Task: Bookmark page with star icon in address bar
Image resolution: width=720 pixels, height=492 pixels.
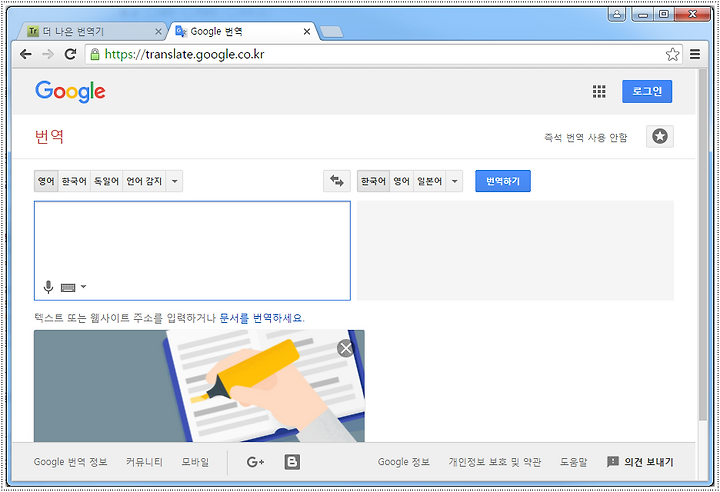Action: tap(673, 54)
